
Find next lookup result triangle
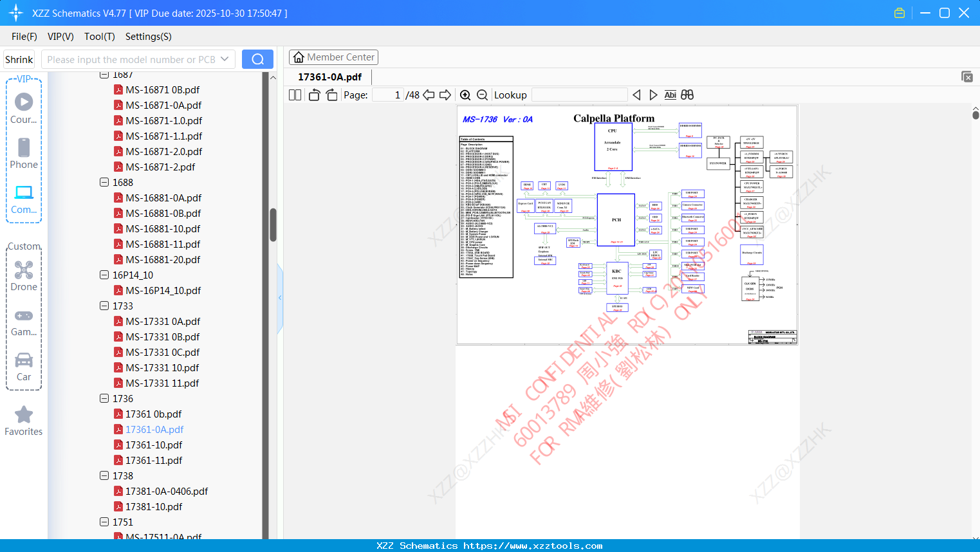point(653,95)
